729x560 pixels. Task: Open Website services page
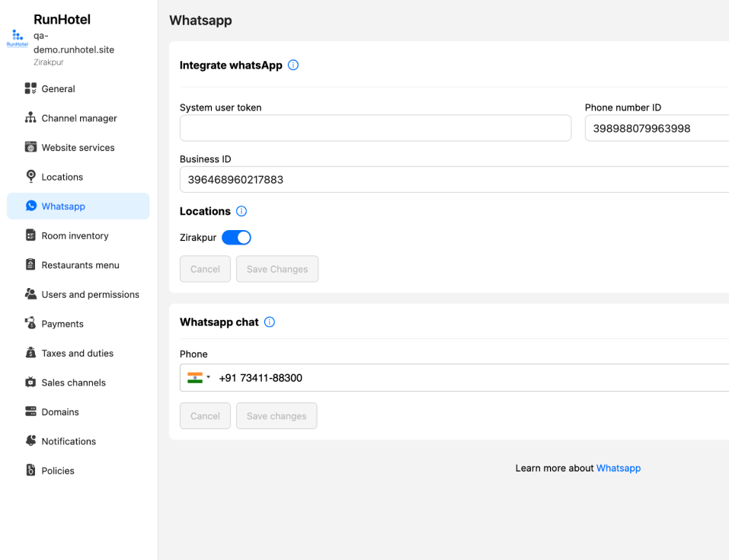tap(78, 147)
